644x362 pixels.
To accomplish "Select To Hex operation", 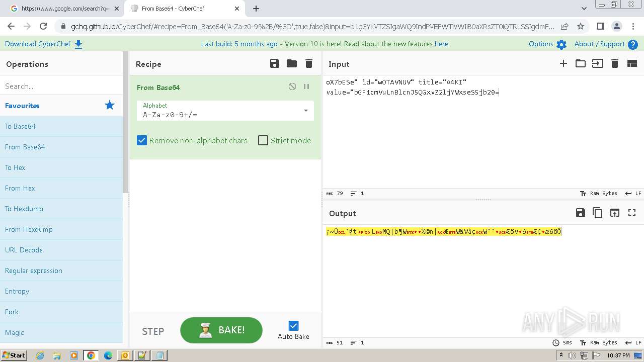I will click(61, 167).
